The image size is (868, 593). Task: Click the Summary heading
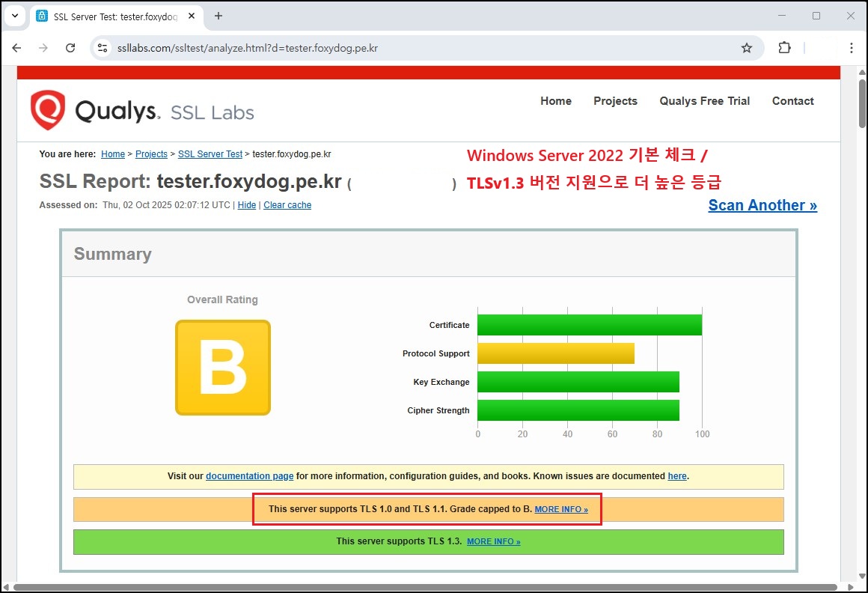[112, 254]
